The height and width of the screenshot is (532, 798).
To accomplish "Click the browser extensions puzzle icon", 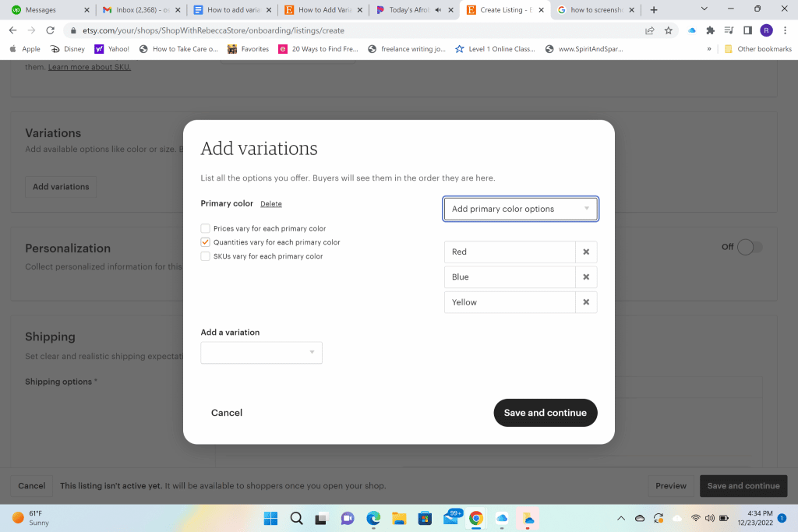I will (710, 29).
